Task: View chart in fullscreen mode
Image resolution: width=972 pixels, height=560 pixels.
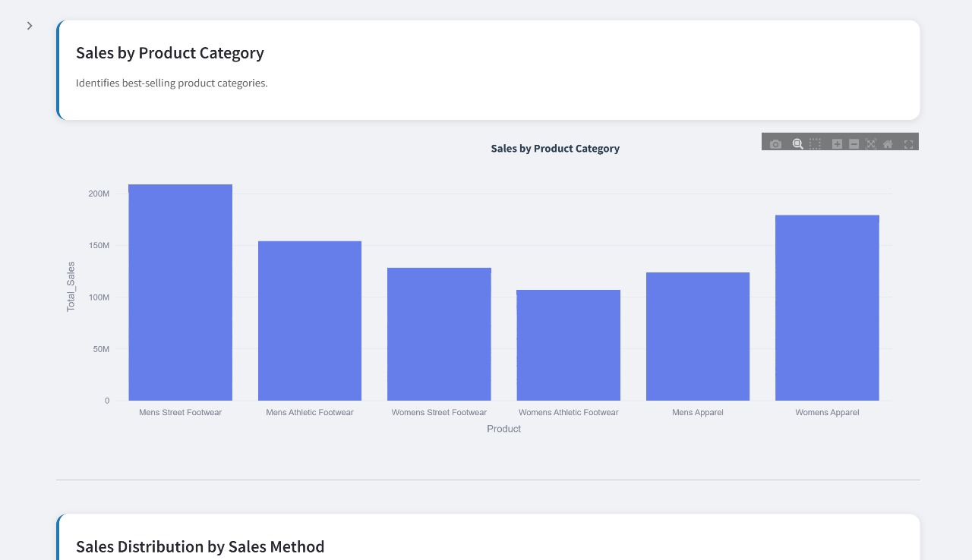Action: (908, 144)
